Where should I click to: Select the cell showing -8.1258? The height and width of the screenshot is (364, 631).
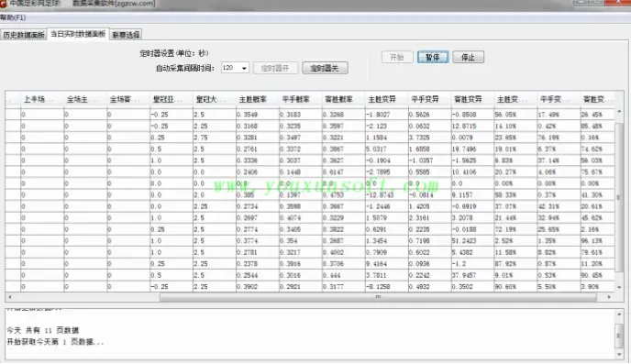386,287
